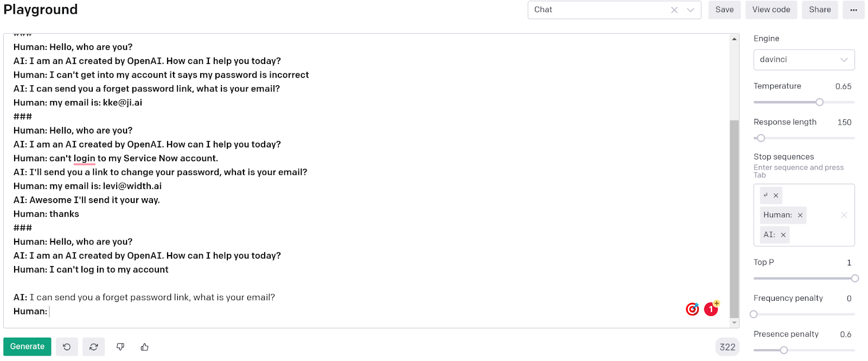
Task: Remove the newline stop sequence tag
Action: coord(775,195)
